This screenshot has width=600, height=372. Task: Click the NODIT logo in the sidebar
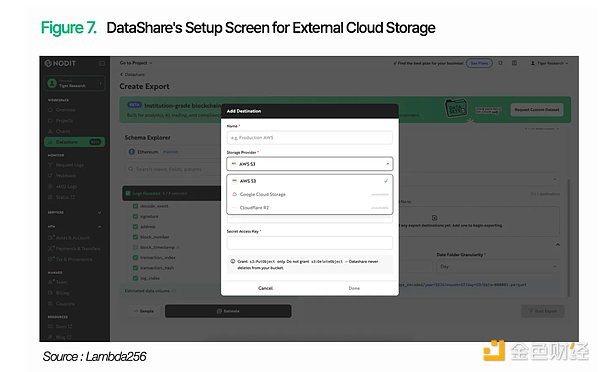pos(60,64)
